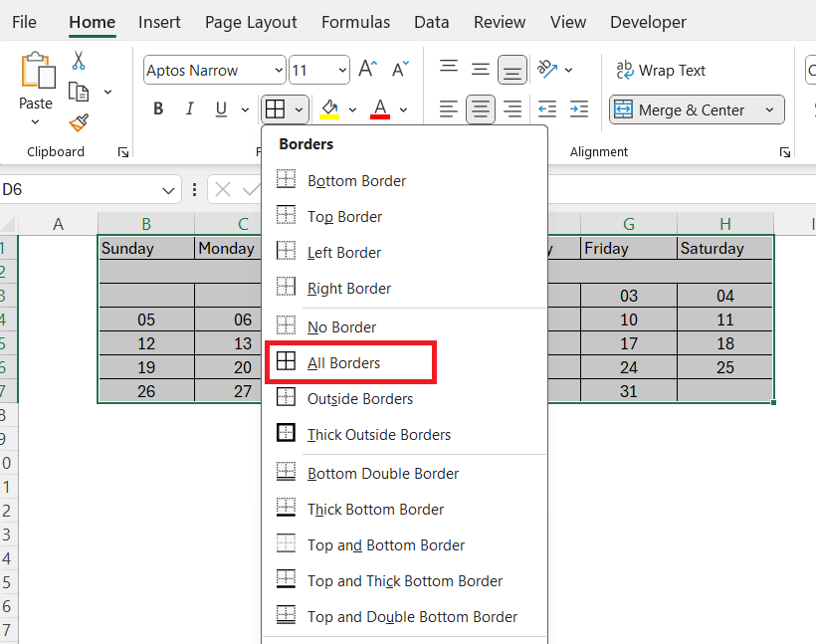Expand Paste options arrow
This screenshot has height=644, width=816.
(36, 121)
